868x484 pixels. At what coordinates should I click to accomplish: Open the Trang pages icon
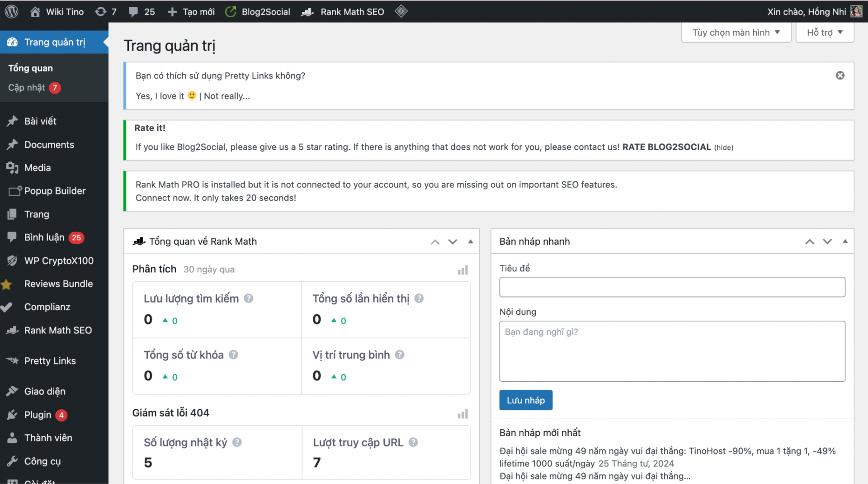pyautogui.click(x=12, y=214)
